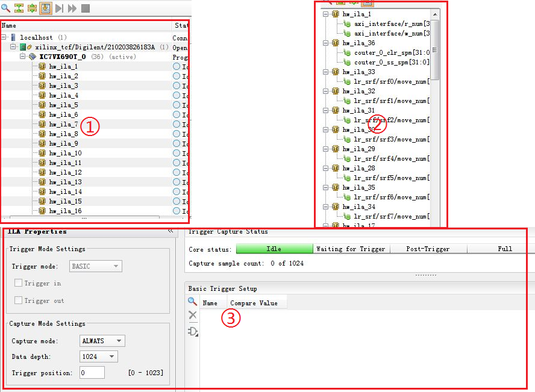Open the Data depth 1024 dropdown
The image size is (535, 392).
coord(99,356)
